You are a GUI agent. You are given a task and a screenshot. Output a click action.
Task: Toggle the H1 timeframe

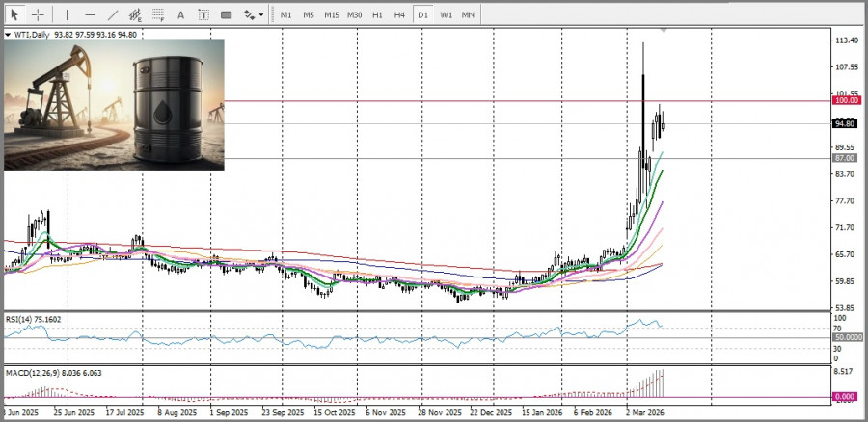[x=377, y=14]
